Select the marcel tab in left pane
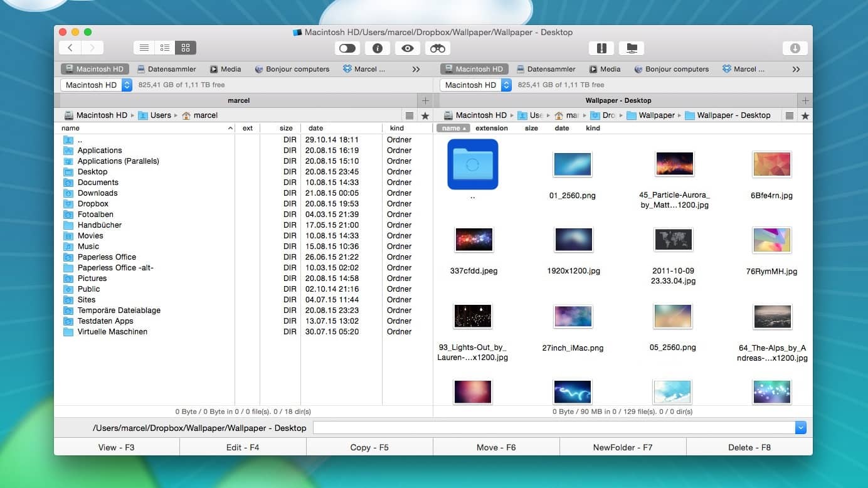Image resolution: width=868 pixels, height=488 pixels. [238, 100]
